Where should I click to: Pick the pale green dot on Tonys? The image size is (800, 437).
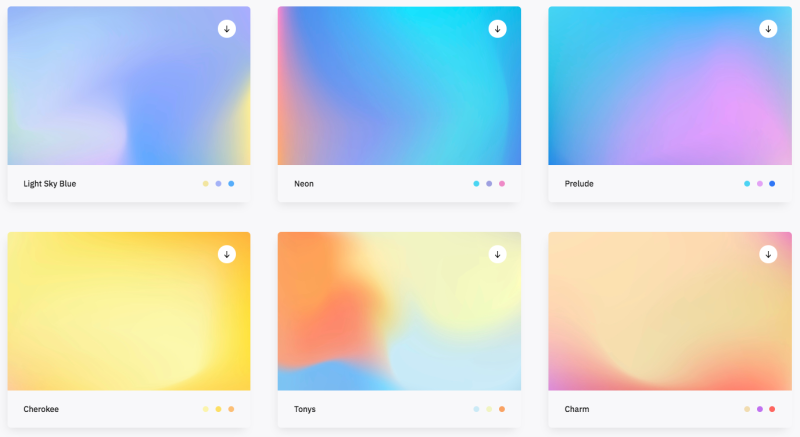point(489,409)
